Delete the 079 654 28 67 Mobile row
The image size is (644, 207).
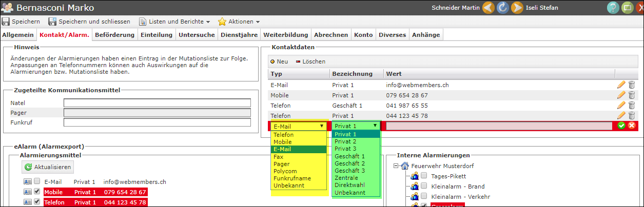pos(632,95)
